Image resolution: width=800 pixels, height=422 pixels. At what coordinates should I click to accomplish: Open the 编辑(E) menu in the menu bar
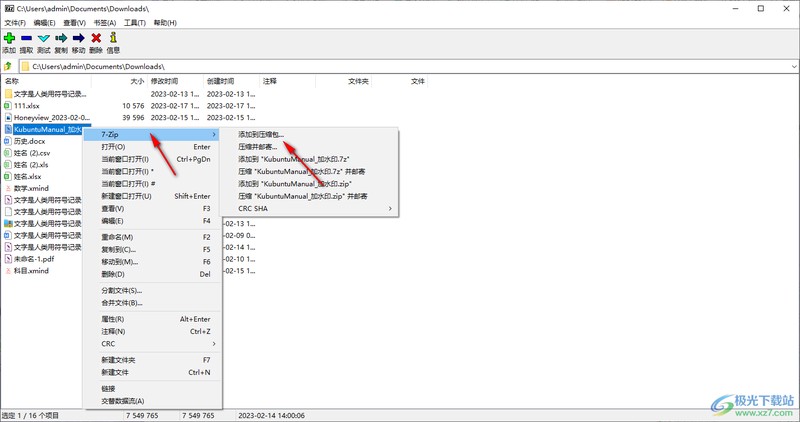44,23
